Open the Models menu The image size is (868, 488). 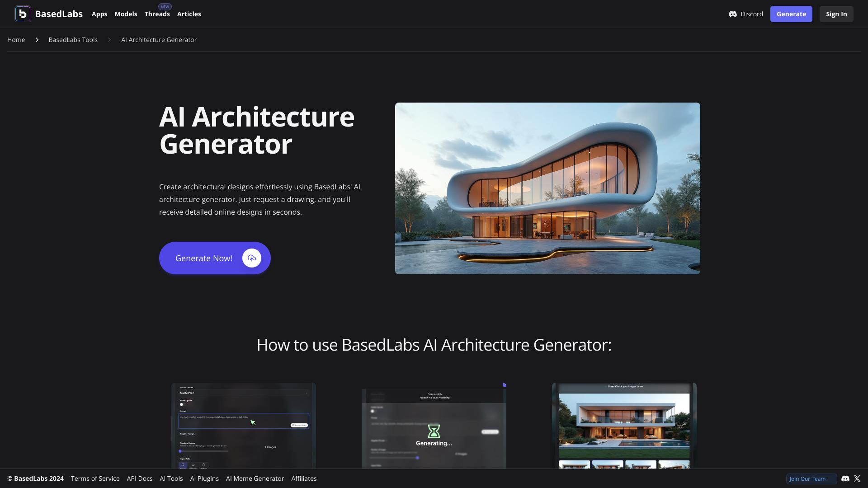click(126, 14)
